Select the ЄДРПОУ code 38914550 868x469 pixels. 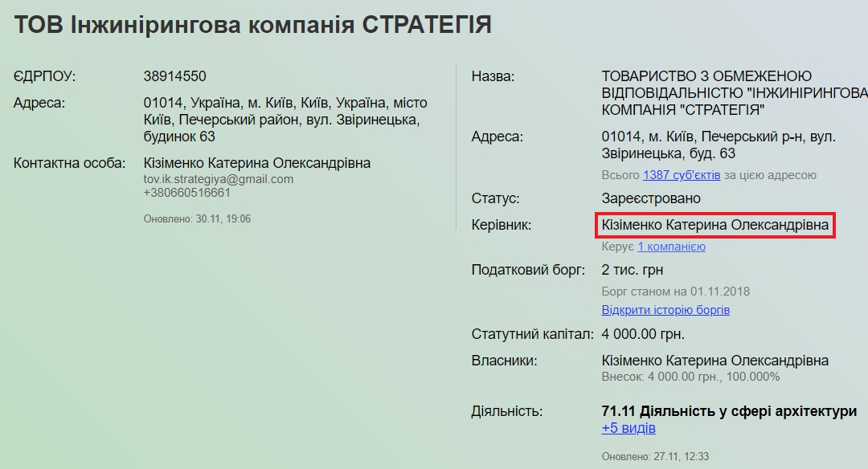click(x=175, y=76)
